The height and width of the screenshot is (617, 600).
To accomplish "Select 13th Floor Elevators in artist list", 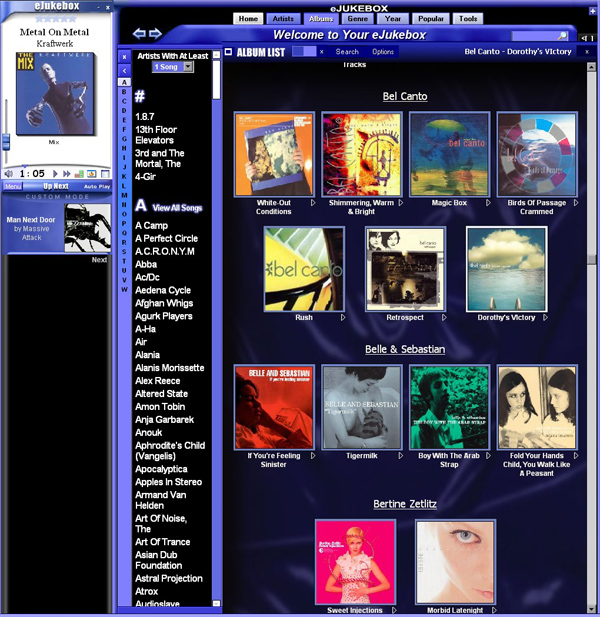I will point(156,135).
